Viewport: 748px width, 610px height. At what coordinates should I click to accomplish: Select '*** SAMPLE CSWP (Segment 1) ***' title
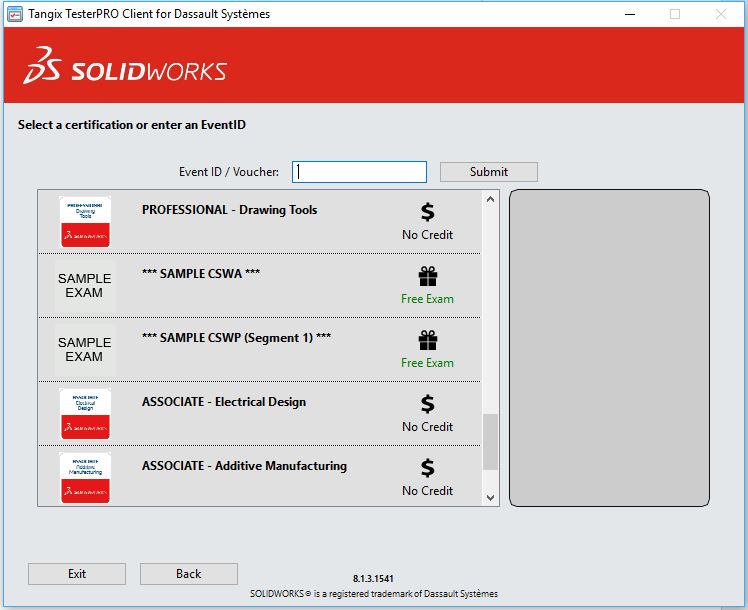pos(237,338)
